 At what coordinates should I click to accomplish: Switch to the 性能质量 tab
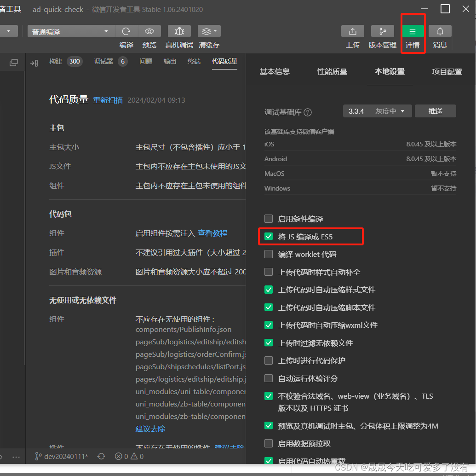click(332, 72)
